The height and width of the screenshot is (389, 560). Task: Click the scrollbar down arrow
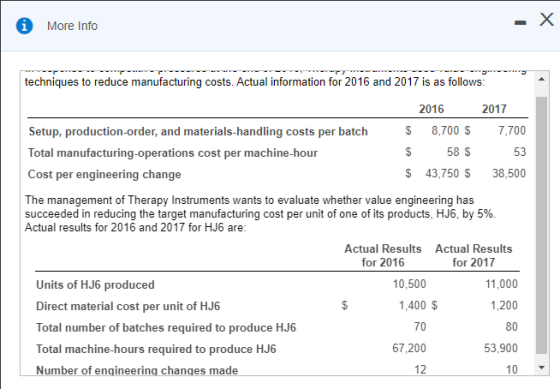pyautogui.click(x=541, y=368)
